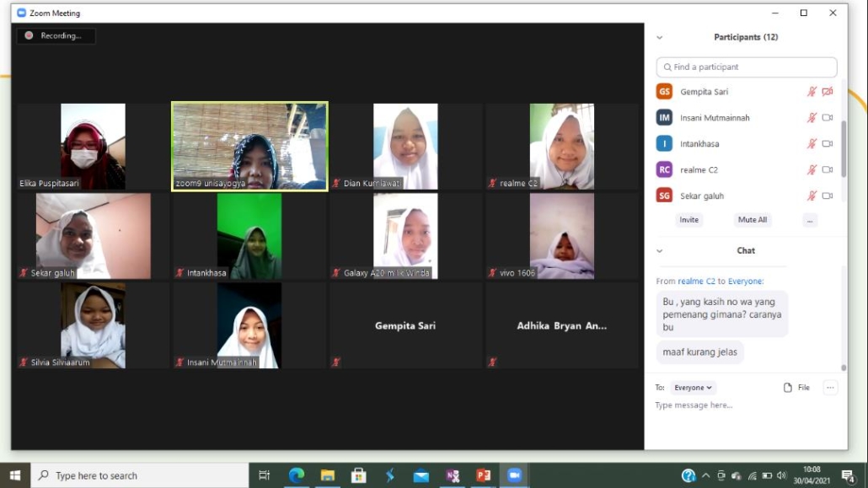The image size is (868, 488).
Task: Click the Zoom icon on the taskbar
Action: click(514, 475)
